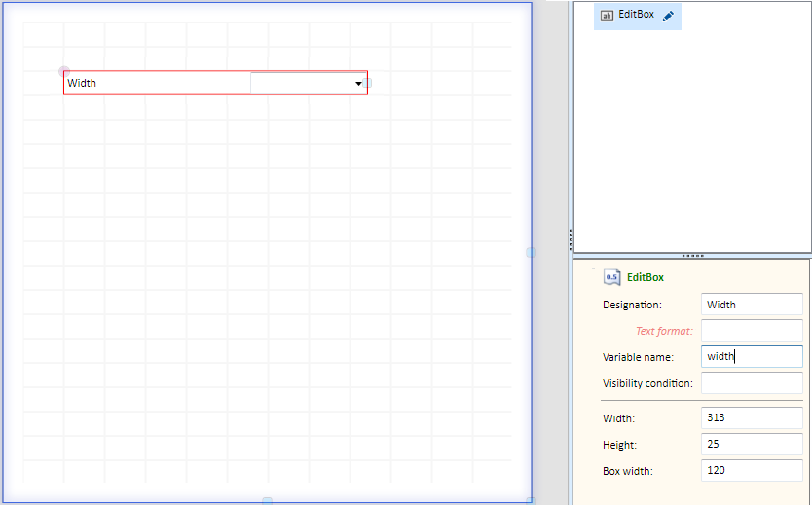This screenshot has height=505, width=812.
Task: Click the 'Width' label inside the canvas edit box
Action: (x=82, y=83)
